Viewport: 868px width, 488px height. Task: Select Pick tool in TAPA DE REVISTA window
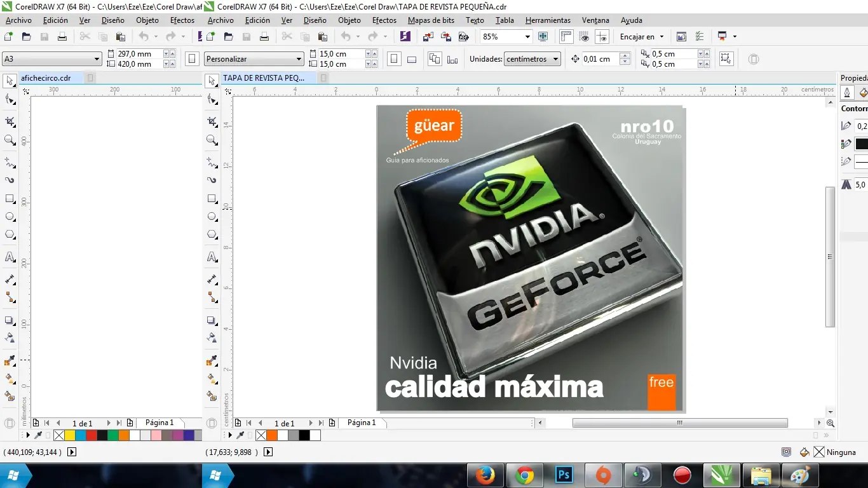click(212, 81)
